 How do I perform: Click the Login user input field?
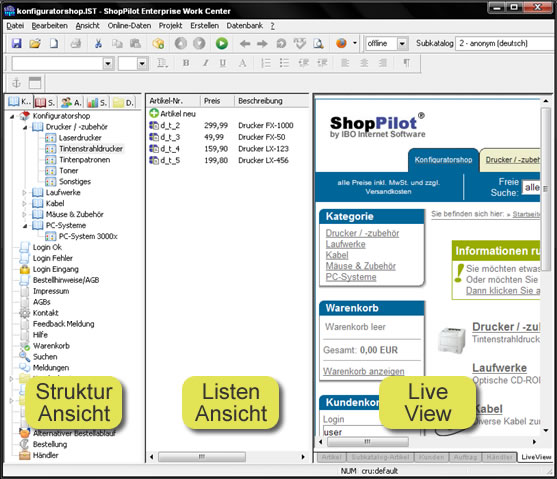[371, 432]
